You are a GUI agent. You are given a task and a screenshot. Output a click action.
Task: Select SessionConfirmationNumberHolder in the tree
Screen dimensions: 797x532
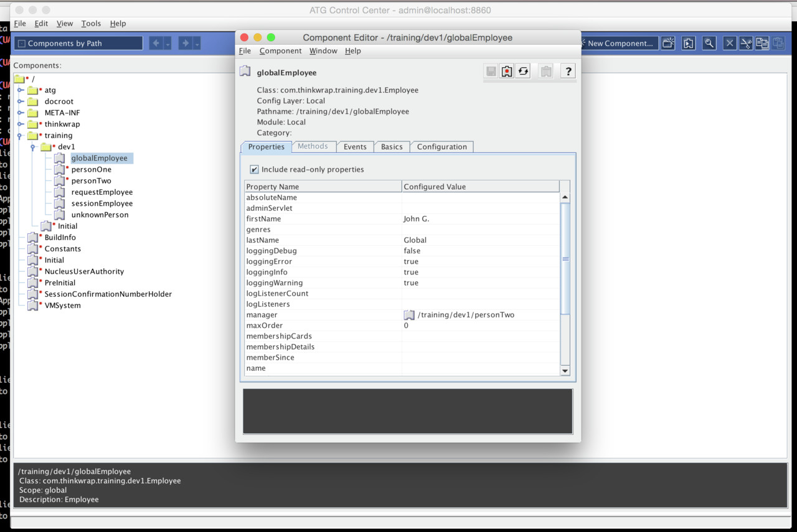click(108, 294)
